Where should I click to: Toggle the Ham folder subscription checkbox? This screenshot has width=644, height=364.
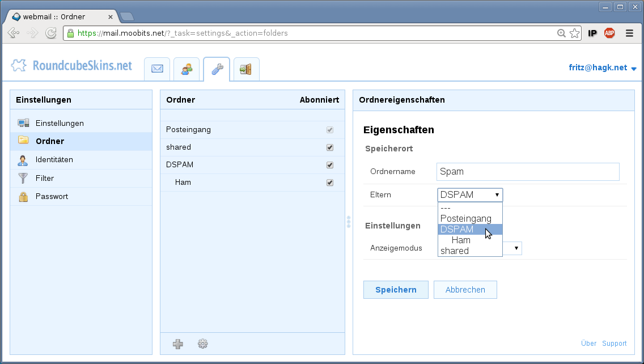pos(330,183)
